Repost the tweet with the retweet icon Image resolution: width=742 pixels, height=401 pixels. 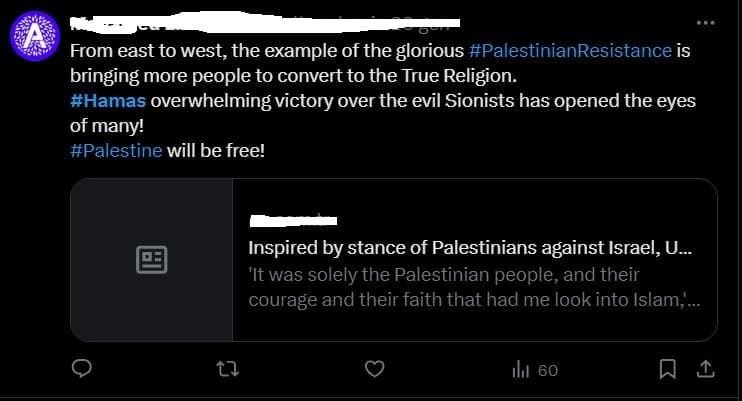pos(229,370)
